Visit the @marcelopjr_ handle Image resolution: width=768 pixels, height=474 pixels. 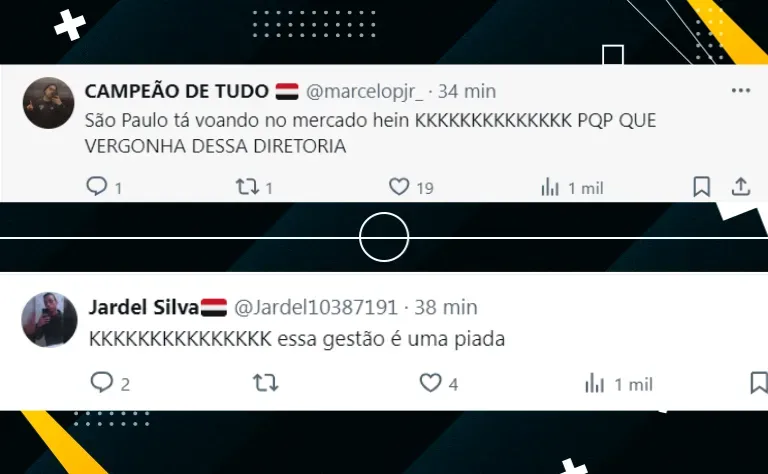(x=364, y=92)
